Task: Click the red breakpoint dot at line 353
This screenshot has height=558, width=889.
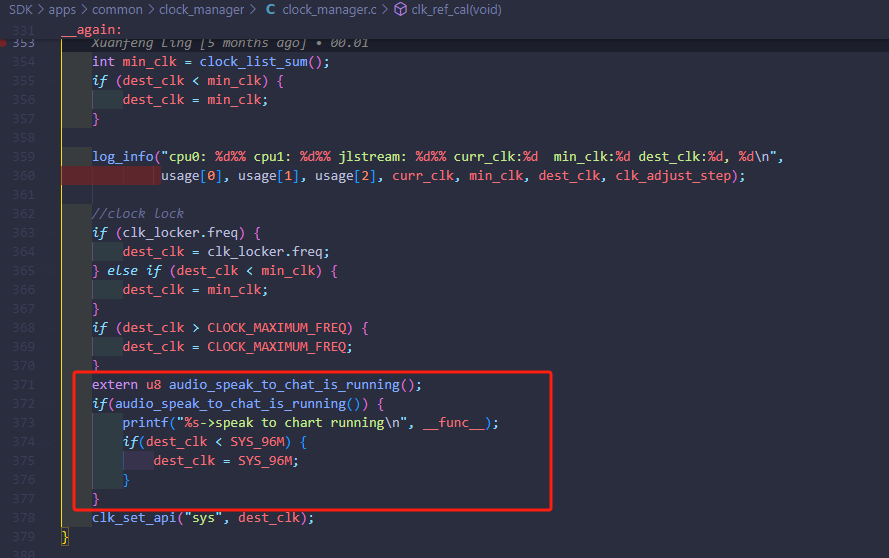Action: pos(3,43)
